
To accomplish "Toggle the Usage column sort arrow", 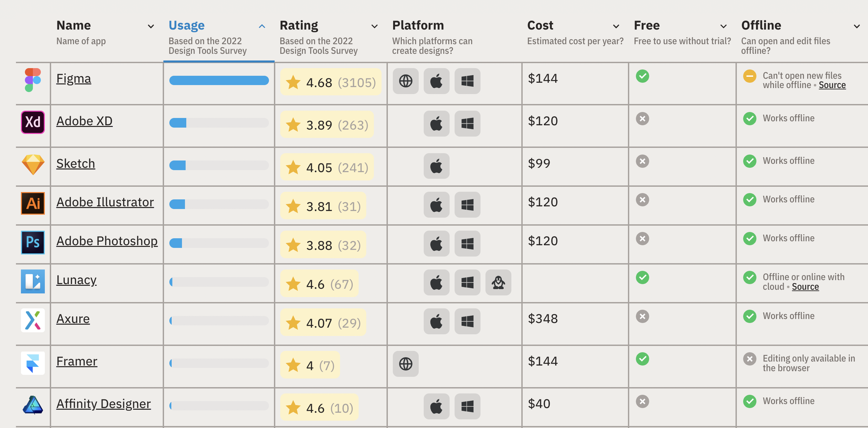I will click(262, 26).
